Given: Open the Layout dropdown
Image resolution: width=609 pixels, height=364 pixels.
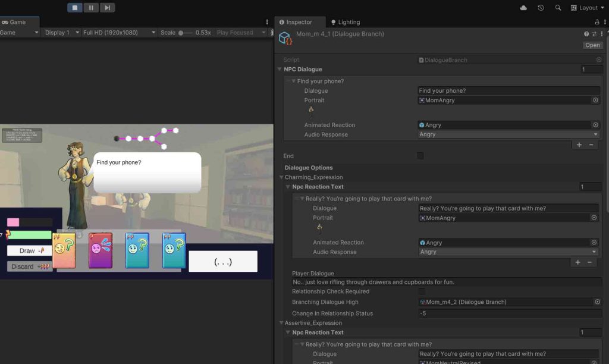Looking at the screenshot, I should tap(587, 8).
